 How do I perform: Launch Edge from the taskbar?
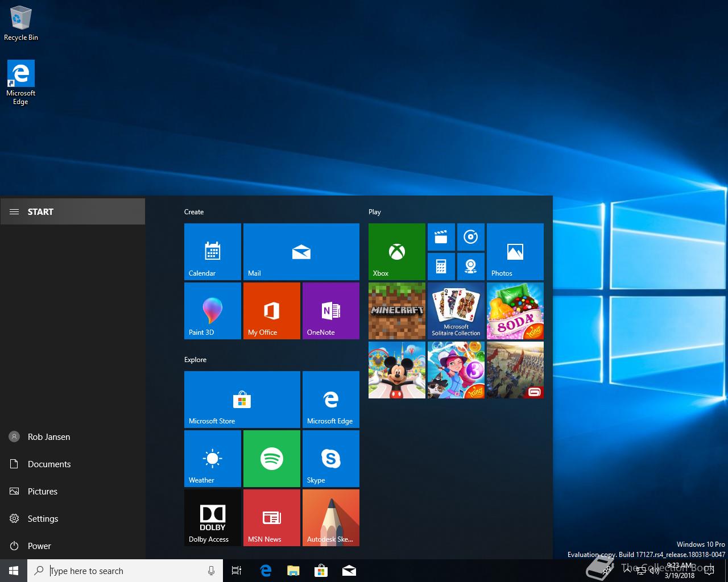[266, 571]
